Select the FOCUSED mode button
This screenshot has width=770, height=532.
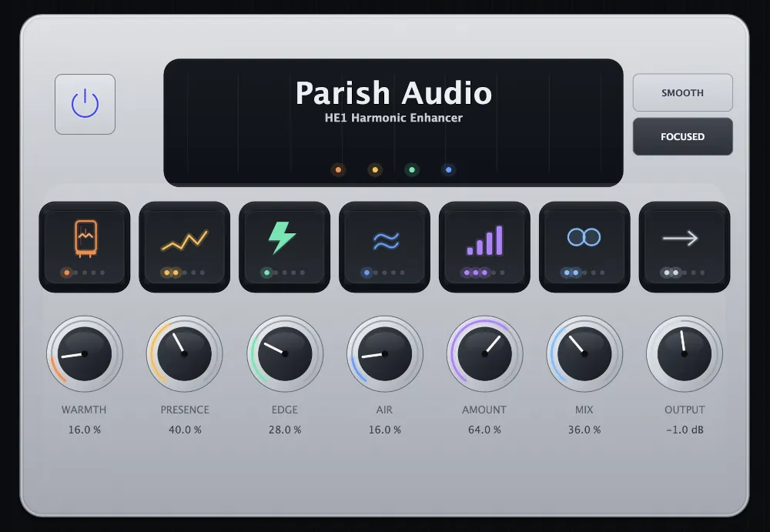[682, 136]
